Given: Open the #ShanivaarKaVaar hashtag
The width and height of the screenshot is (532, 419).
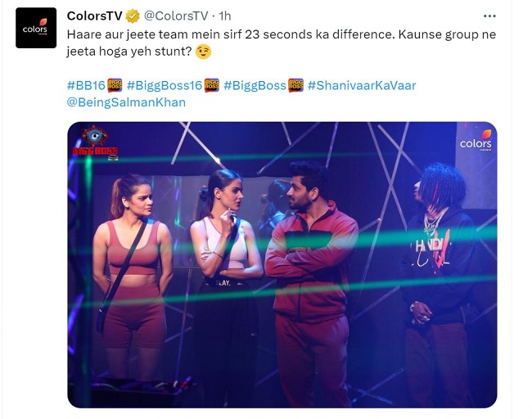Looking at the screenshot, I should click(362, 85).
